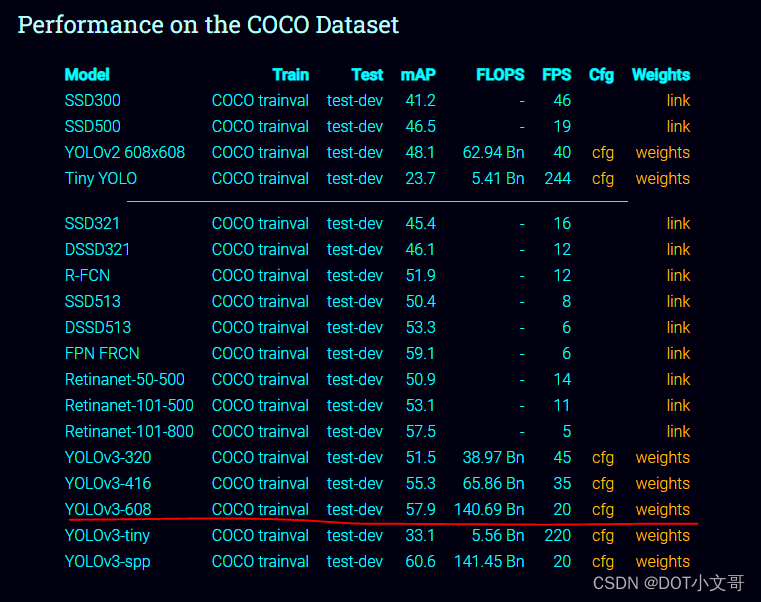Viewport: 761px width, 602px height.
Task: Click FPS value 220
Action: pos(558,535)
